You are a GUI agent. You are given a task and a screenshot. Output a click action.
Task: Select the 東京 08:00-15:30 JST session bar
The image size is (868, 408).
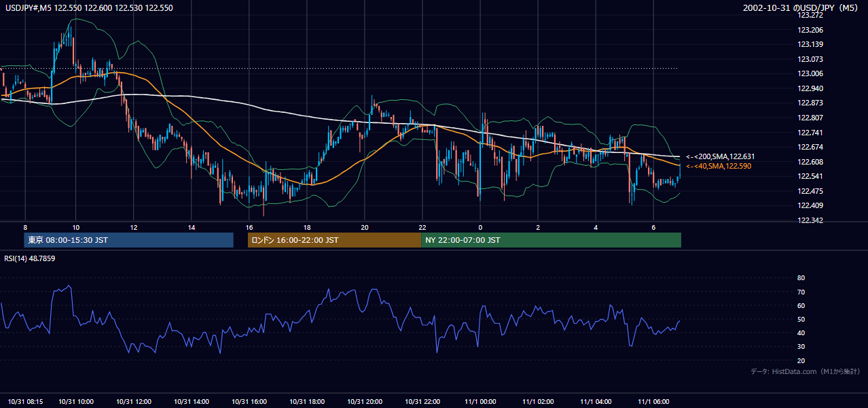click(128, 240)
